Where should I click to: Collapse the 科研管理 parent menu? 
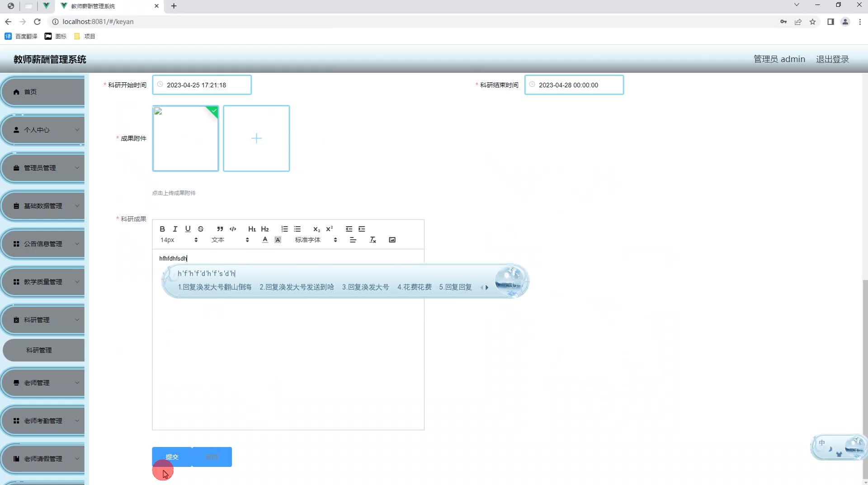click(x=43, y=320)
